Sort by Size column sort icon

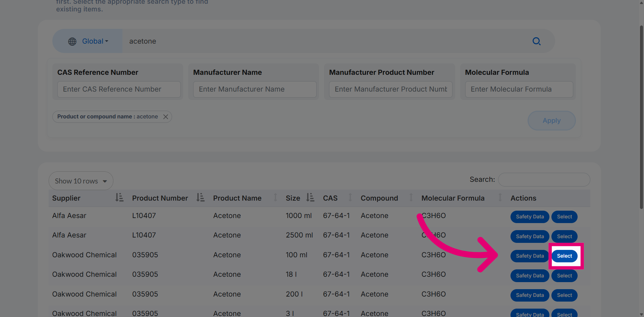coord(310,198)
